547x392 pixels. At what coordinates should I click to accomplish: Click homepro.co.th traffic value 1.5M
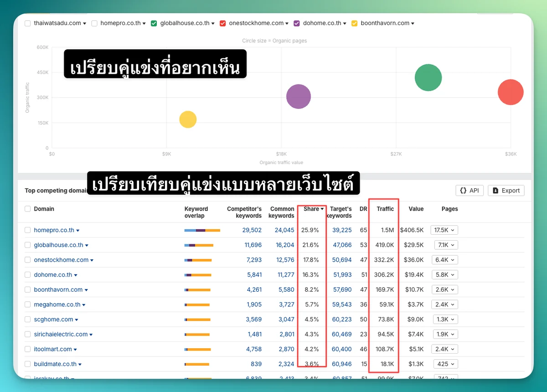pos(387,230)
